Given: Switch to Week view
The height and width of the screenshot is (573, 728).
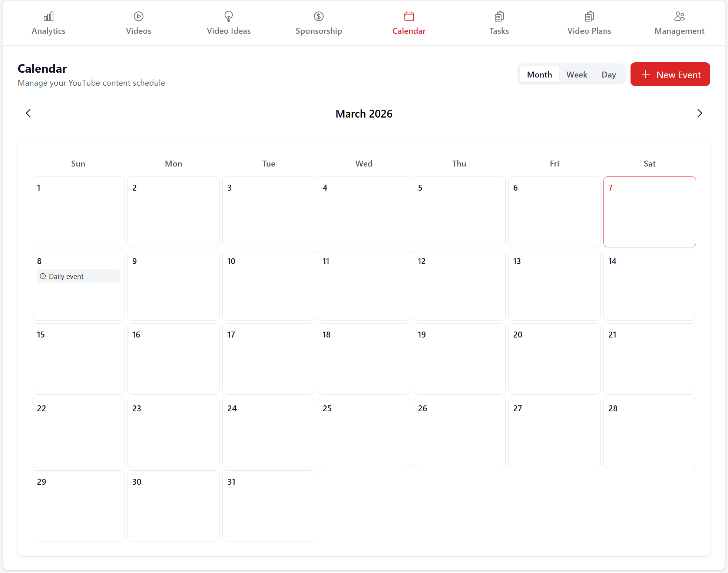Looking at the screenshot, I should pos(577,75).
